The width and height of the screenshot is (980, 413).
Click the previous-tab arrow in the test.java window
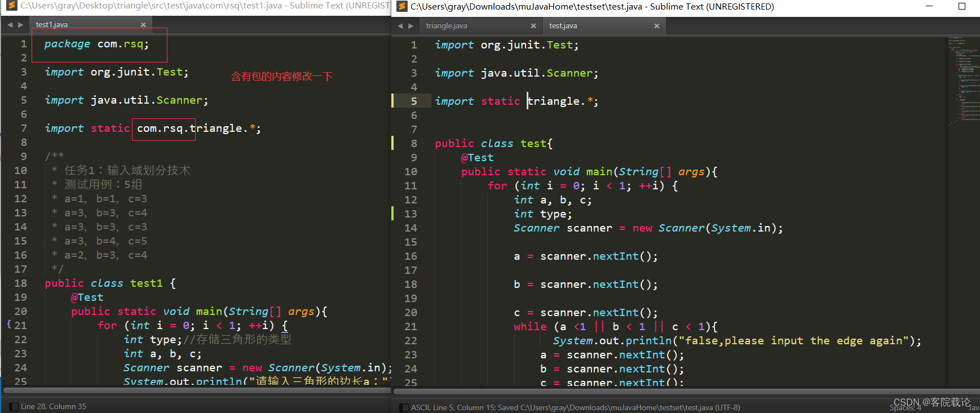400,26
